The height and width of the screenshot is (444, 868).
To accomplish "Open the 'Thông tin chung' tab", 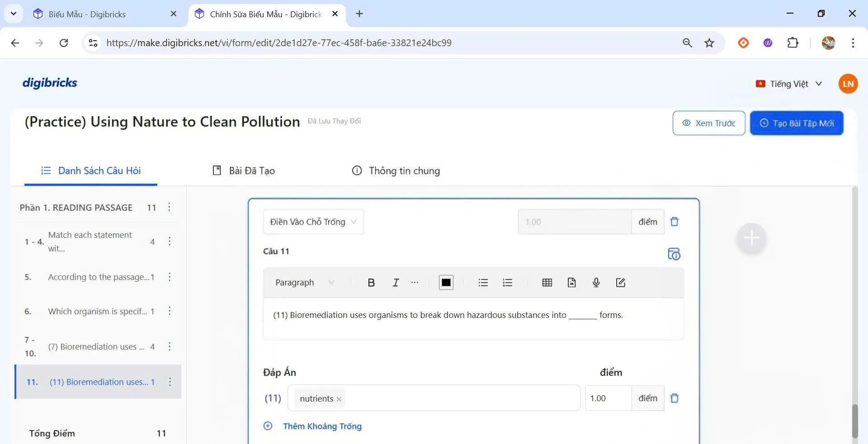I will (x=396, y=171).
